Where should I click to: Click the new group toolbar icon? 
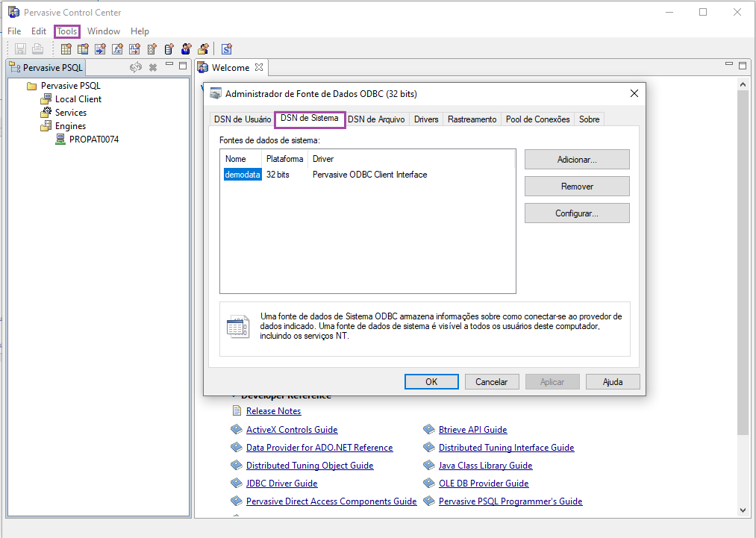(x=203, y=49)
